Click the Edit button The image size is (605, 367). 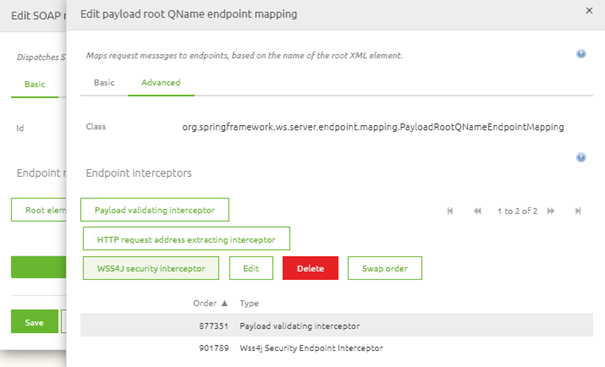click(x=251, y=268)
